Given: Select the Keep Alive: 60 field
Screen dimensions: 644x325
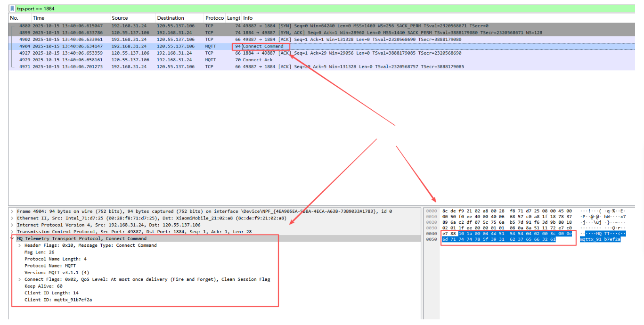Looking at the screenshot, I should 43,286.
